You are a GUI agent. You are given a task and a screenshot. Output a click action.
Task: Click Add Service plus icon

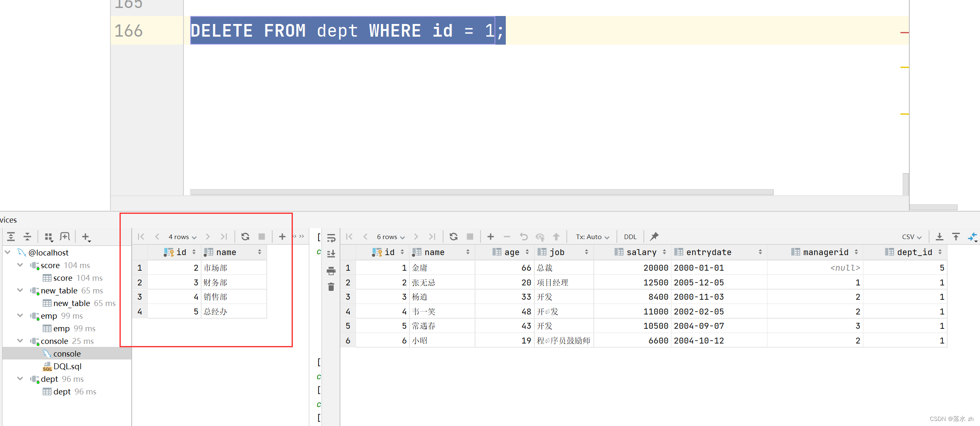point(86,237)
